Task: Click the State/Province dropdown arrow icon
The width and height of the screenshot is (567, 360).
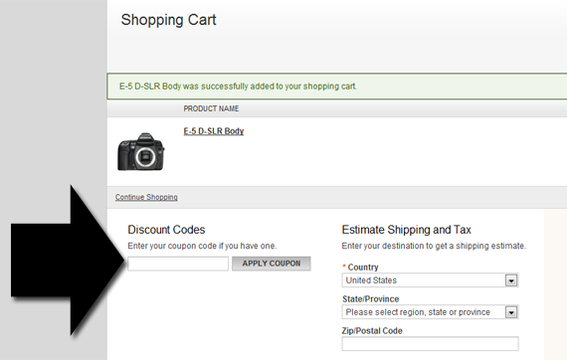Action: click(511, 312)
